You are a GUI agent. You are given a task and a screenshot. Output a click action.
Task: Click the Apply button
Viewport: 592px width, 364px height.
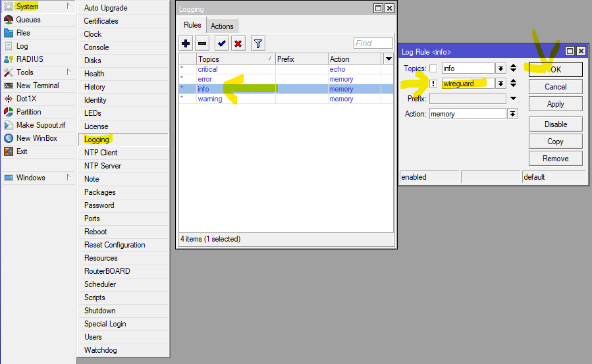(x=555, y=104)
